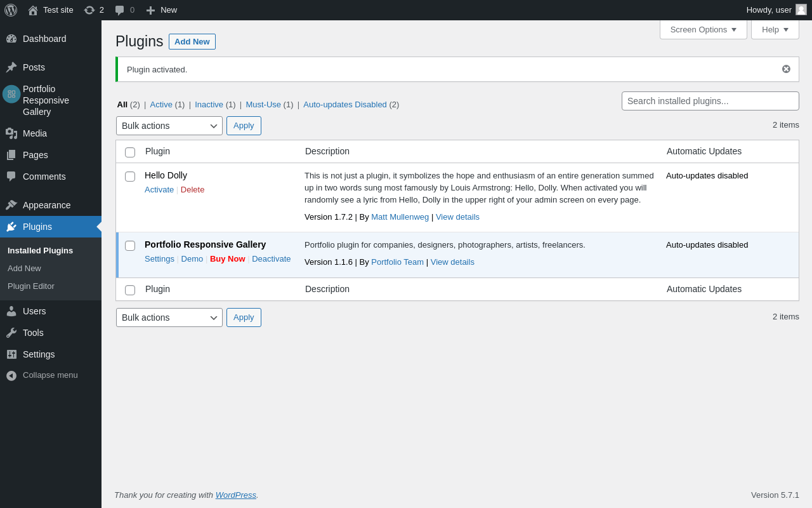
Task: Deactivate the Portfolio Responsive Gallery plugin
Action: click(272, 259)
